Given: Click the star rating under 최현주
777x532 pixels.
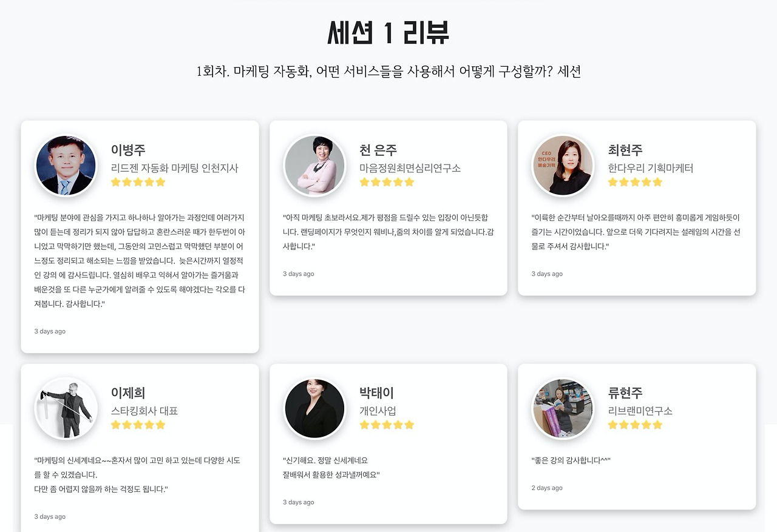Looking at the screenshot, I should click(635, 182).
